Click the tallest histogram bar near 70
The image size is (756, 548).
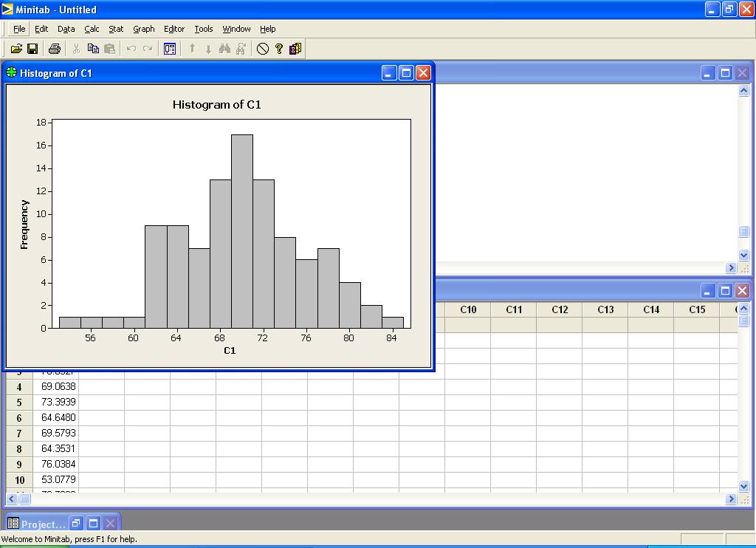click(x=242, y=230)
